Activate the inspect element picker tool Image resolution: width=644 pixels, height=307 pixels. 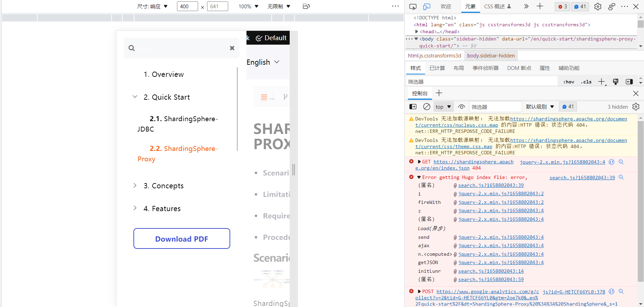(413, 7)
